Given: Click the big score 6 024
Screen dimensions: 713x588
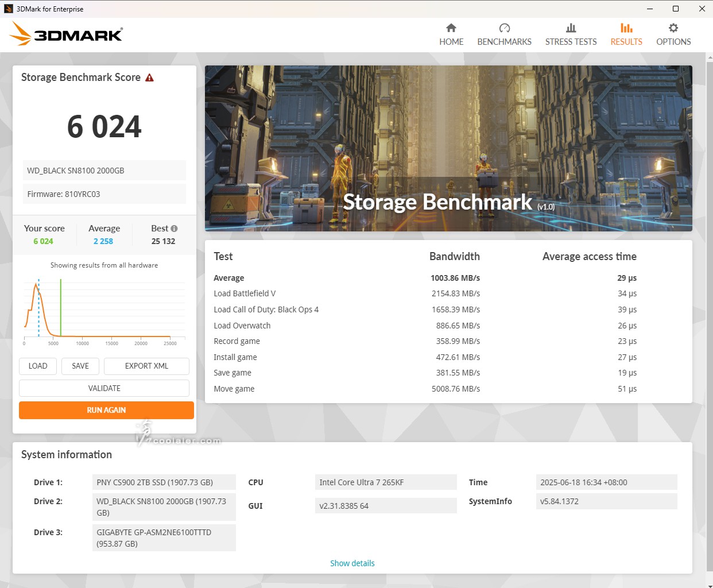Looking at the screenshot, I should click(x=104, y=126).
